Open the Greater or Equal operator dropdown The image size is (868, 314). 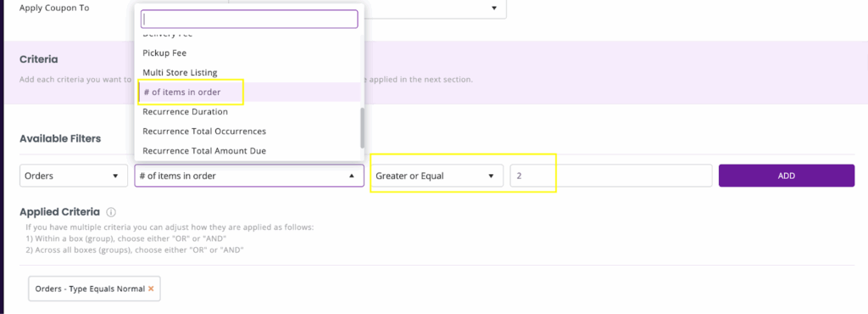(x=437, y=176)
